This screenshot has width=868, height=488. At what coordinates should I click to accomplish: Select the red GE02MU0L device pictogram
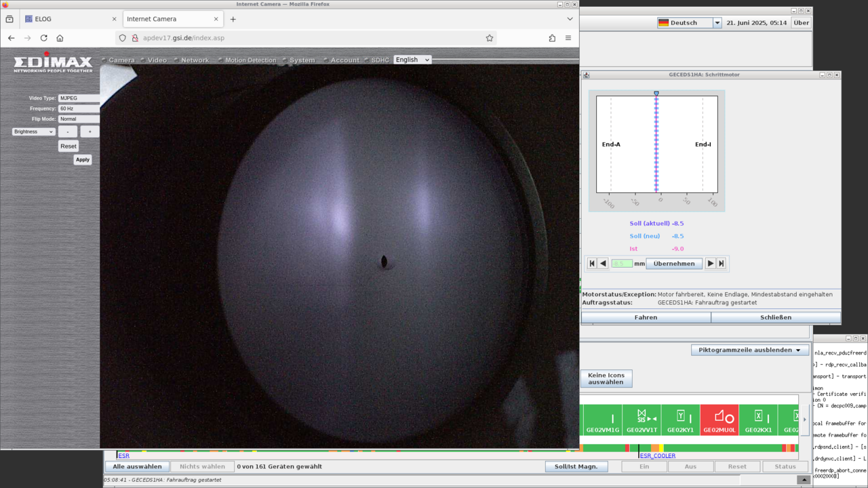click(x=719, y=420)
